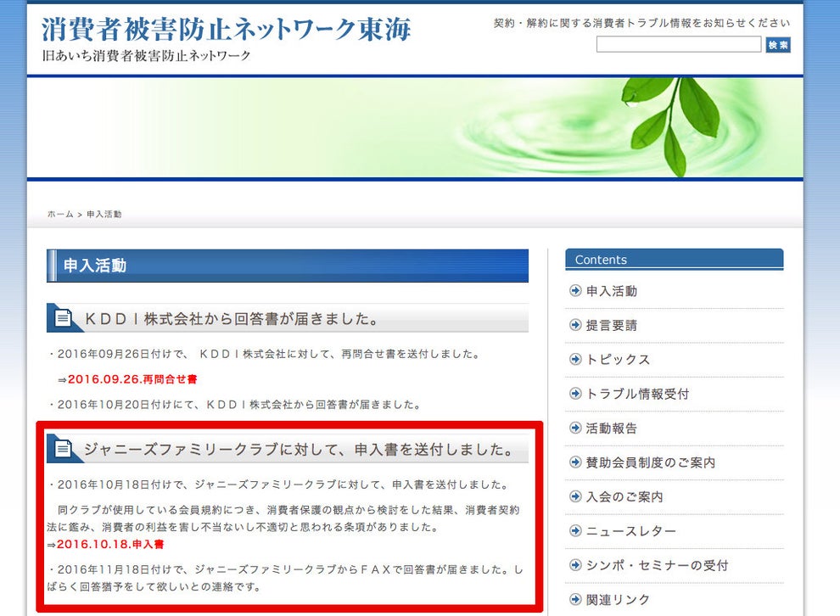Open the red 2016.09.26.再問合せ書 link
The width and height of the screenshot is (840, 616).
(132, 379)
